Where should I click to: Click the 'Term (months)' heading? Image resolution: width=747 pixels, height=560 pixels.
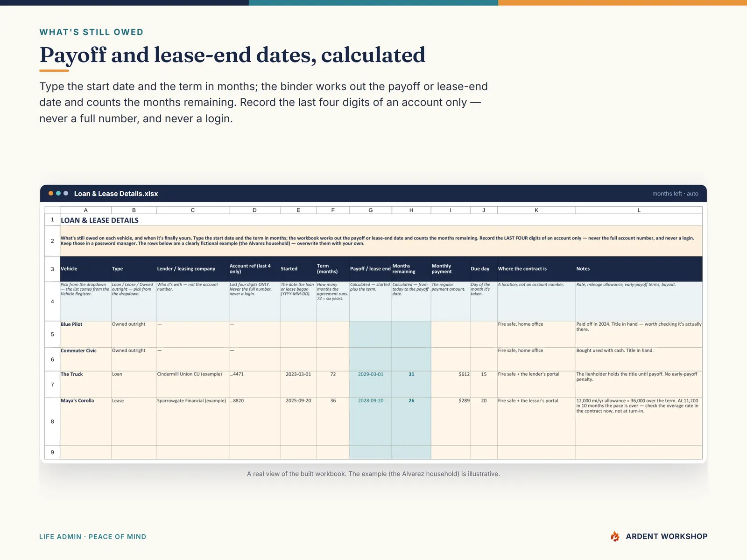[333, 269]
